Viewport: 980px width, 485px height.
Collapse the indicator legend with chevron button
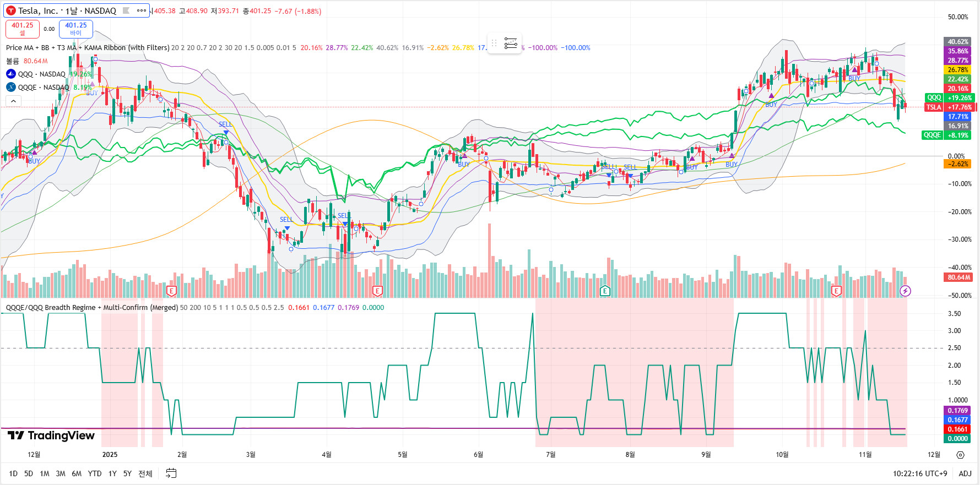point(13,101)
